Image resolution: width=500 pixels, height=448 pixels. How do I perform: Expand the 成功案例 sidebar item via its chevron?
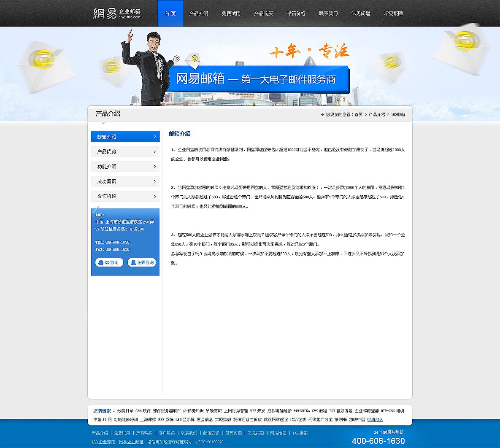(x=155, y=181)
